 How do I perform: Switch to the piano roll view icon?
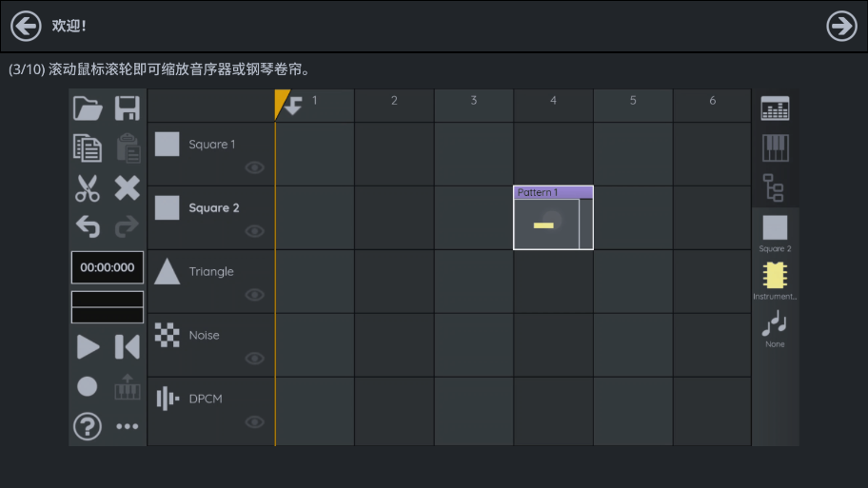coord(775,147)
